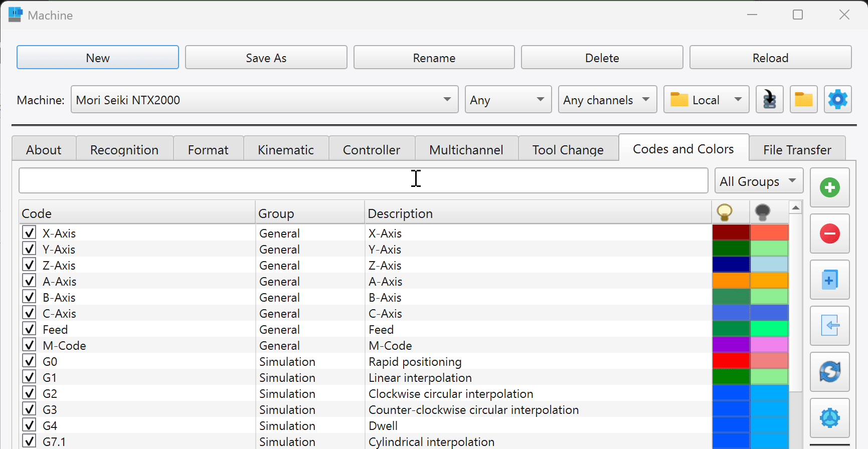Expand the All Groups filter dropdown
Screen dimensions: 868x449
coord(759,181)
